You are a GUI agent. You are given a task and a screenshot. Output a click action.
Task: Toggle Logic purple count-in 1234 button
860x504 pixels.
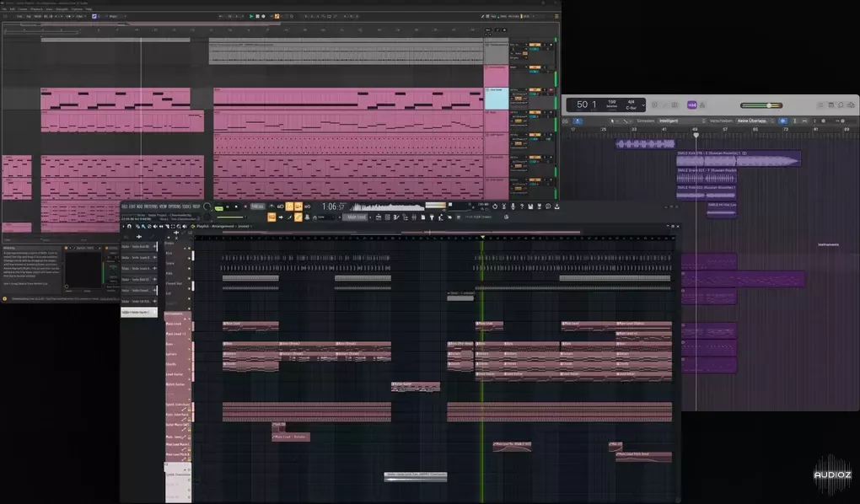(692, 105)
